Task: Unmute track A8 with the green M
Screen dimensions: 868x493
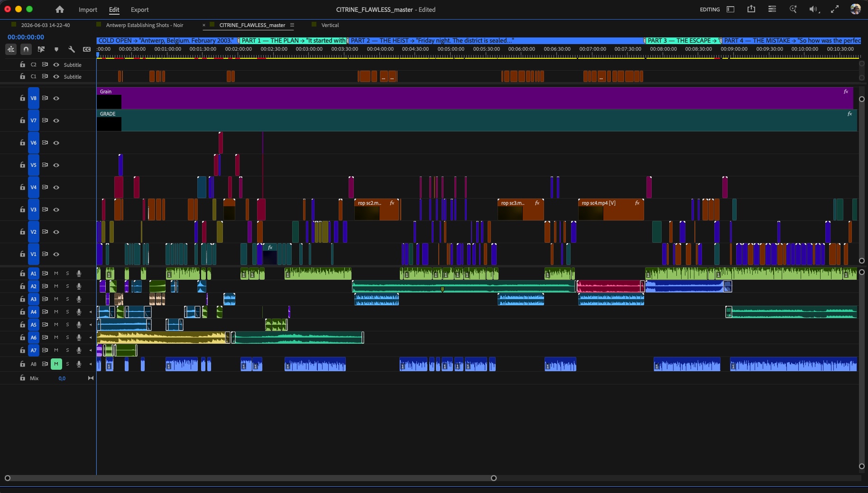Action: click(x=56, y=364)
